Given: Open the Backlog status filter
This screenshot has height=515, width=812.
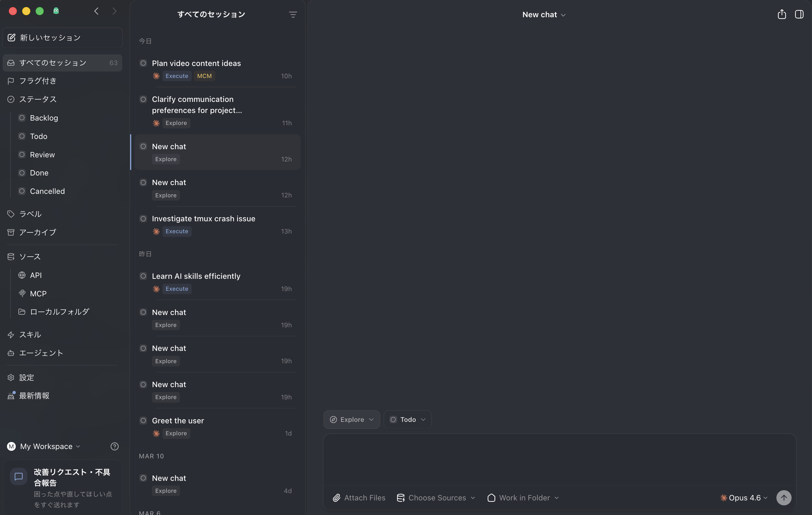Looking at the screenshot, I should click(44, 118).
